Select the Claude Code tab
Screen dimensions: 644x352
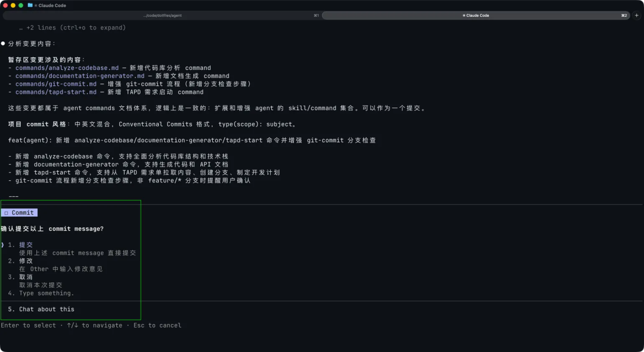pyautogui.click(x=477, y=16)
